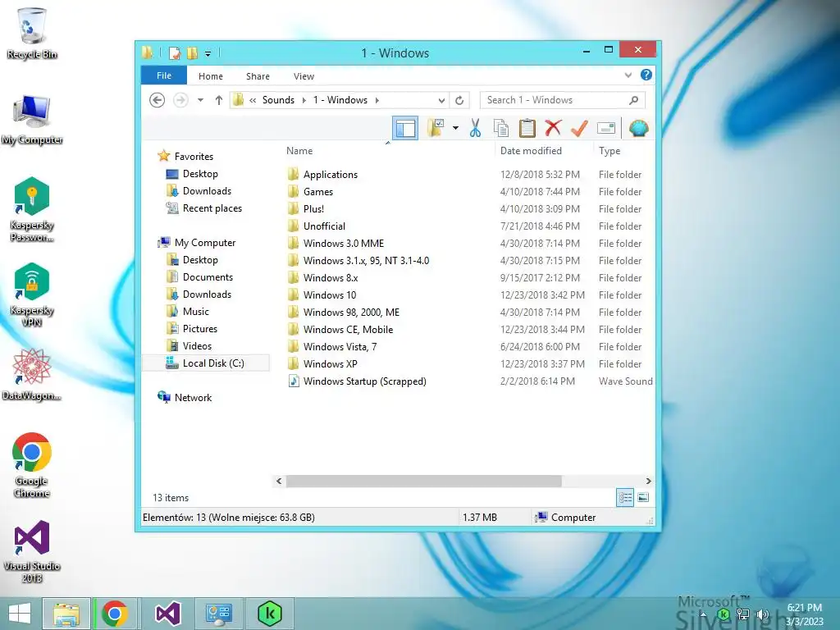Expand the arrow after Sounds breadcrumb

(304, 100)
